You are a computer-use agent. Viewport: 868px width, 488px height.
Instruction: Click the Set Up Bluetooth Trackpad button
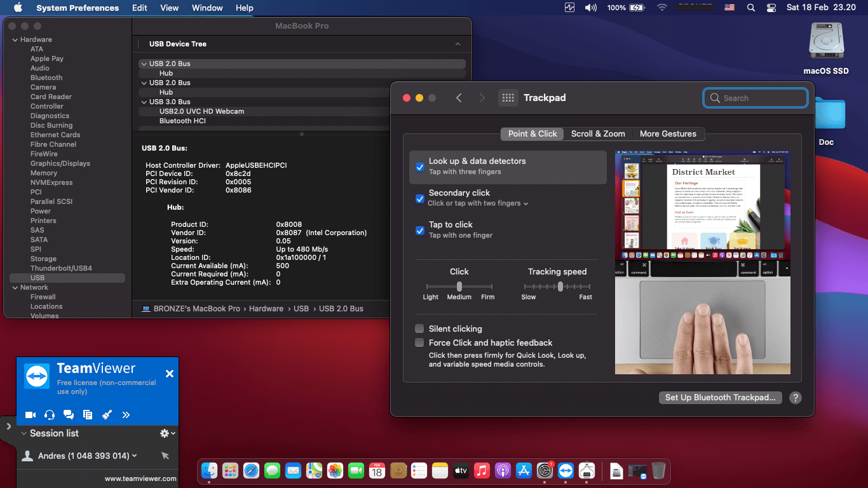[x=720, y=398]
